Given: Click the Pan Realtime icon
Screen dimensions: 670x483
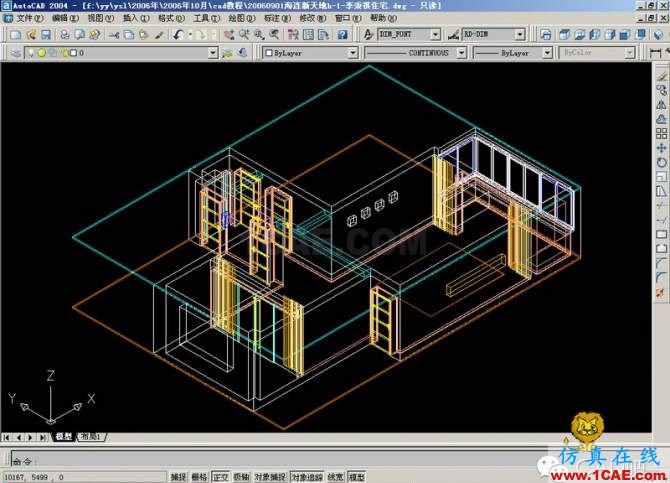Looking at the screenshot, I should tap(229, 35).
